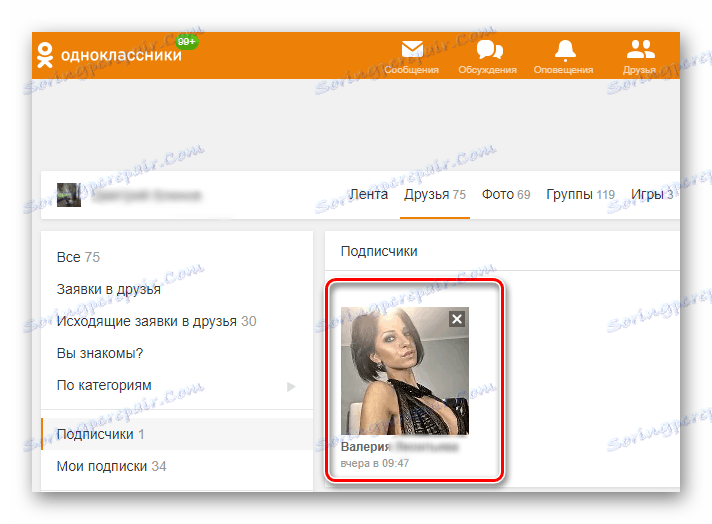Click the одноклассники wordmark text
This screenshot has height=524, width=712.
(121, 55)
